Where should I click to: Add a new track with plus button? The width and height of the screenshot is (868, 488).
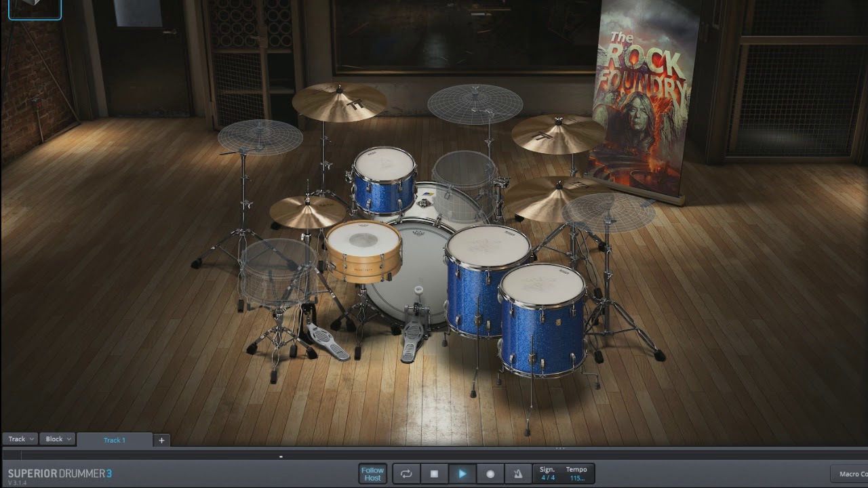coord(161,440)
